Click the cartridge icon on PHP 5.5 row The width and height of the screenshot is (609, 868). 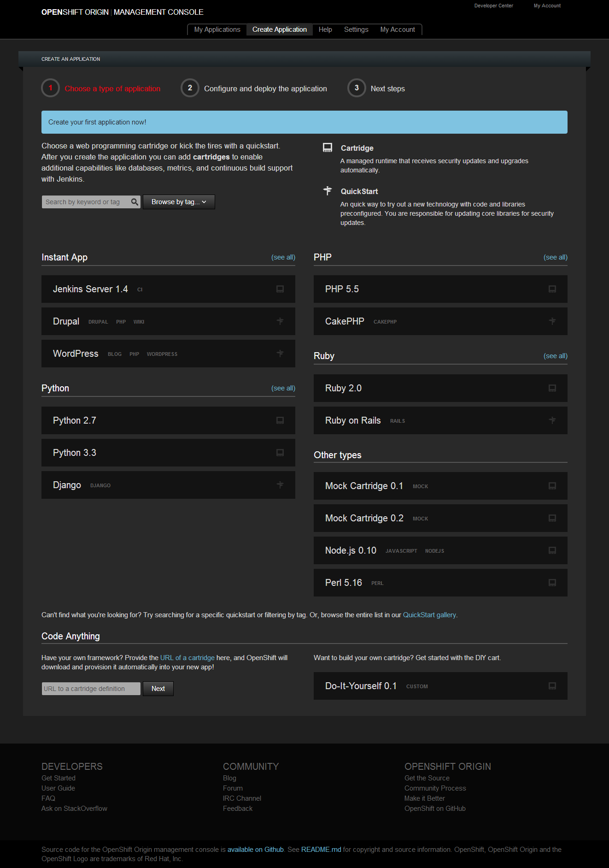(x=552, y=289)
